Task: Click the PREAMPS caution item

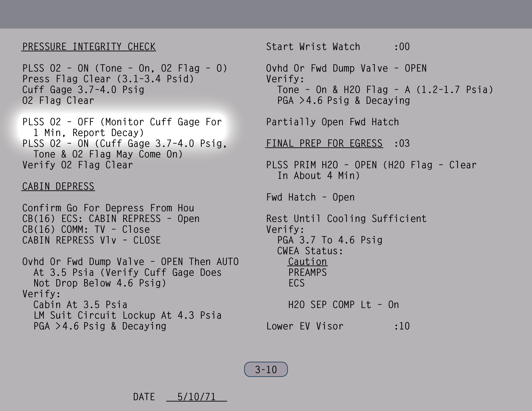Action: point(307,272)
